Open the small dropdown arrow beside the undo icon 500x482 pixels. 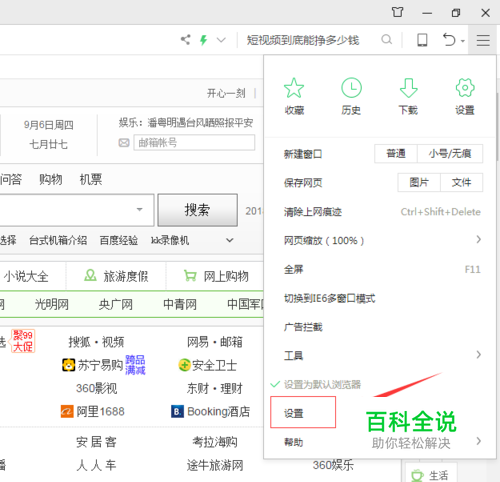(x=463, y=41)
